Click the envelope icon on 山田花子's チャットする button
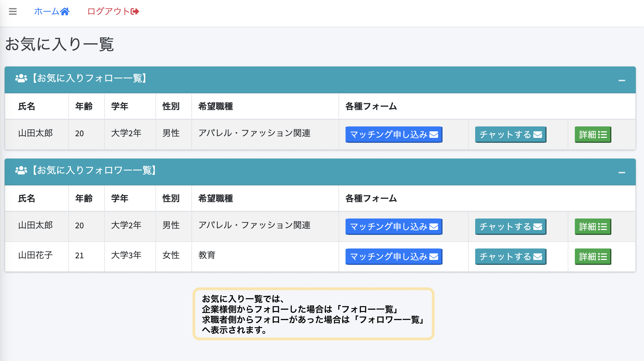The height and width of the screenshot is (361, 644). tap(538, 256)
